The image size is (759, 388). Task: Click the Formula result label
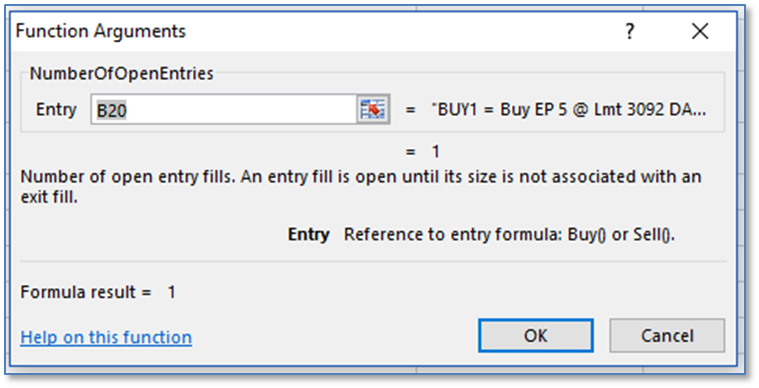tap(86, 292)
